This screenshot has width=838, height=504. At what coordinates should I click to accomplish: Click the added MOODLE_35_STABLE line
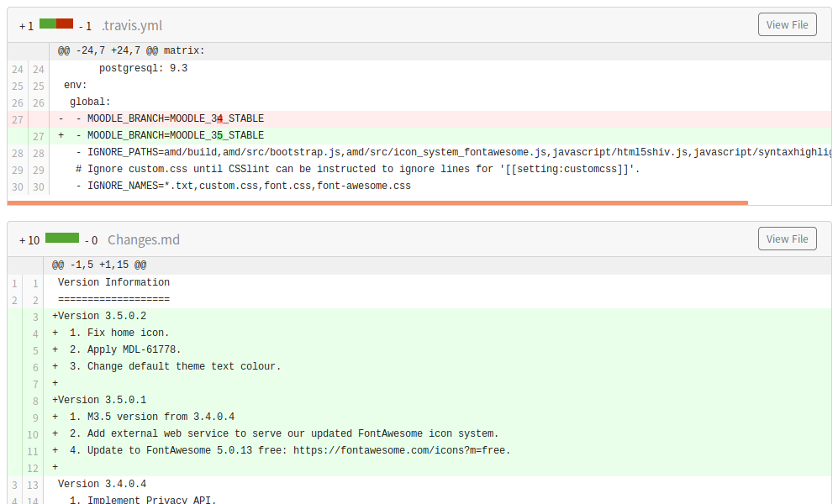[440, 135]
